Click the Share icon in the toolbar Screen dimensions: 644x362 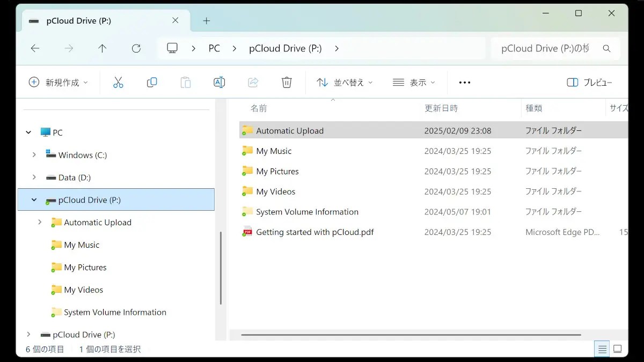tap(253, 82)
